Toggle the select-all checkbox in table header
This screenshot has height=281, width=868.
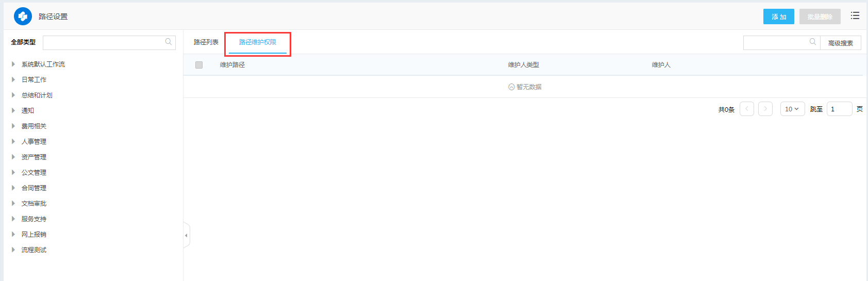(x=199, y=65)
